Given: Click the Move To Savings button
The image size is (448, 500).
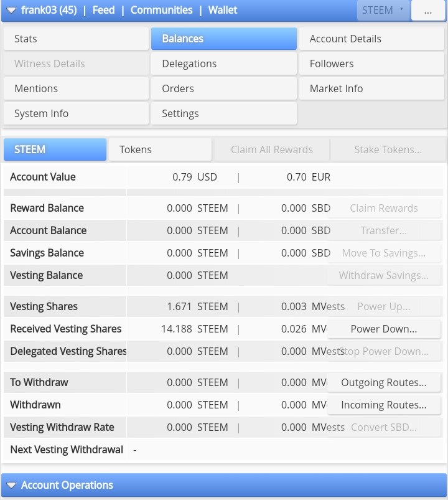Looking at the screenshot, I should (x=384, y=253).
